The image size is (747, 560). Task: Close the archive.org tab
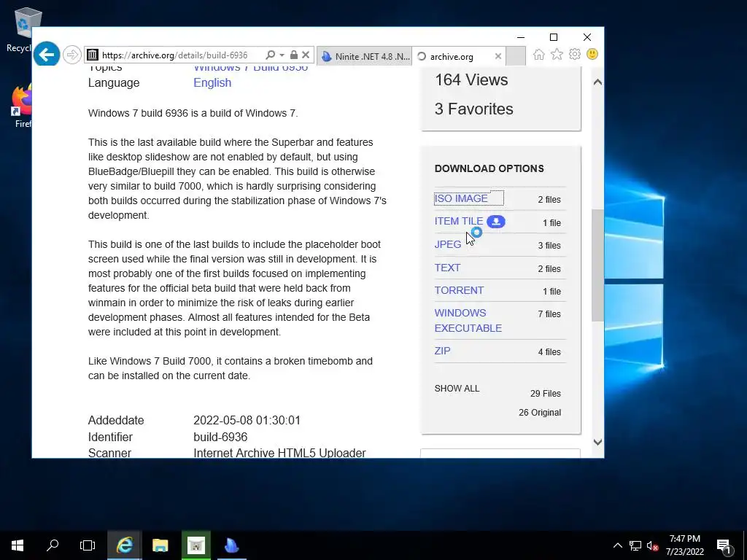coord(498,56)
